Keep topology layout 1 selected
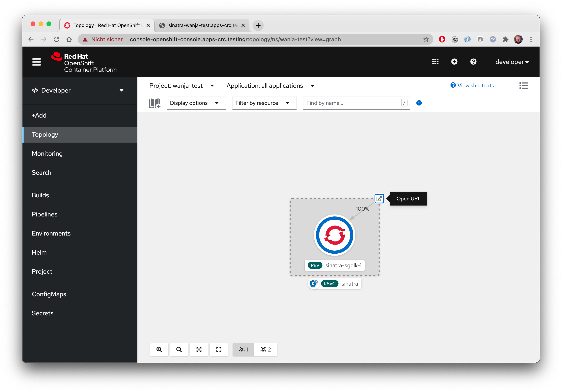562x392 pixels. 243,350
